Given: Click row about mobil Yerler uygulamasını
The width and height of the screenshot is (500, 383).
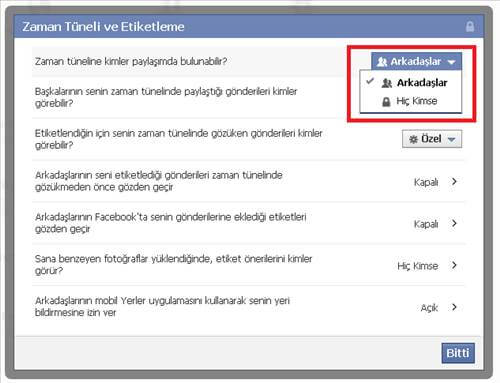Looking at the screenshot, I should pyautogui.click(x=248, y=306).
